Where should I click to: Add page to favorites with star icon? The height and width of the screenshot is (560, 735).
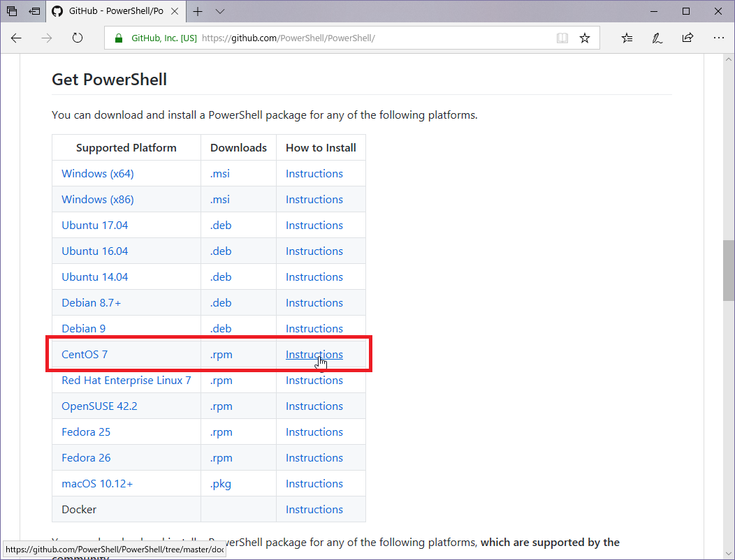(x=585, y=38)
